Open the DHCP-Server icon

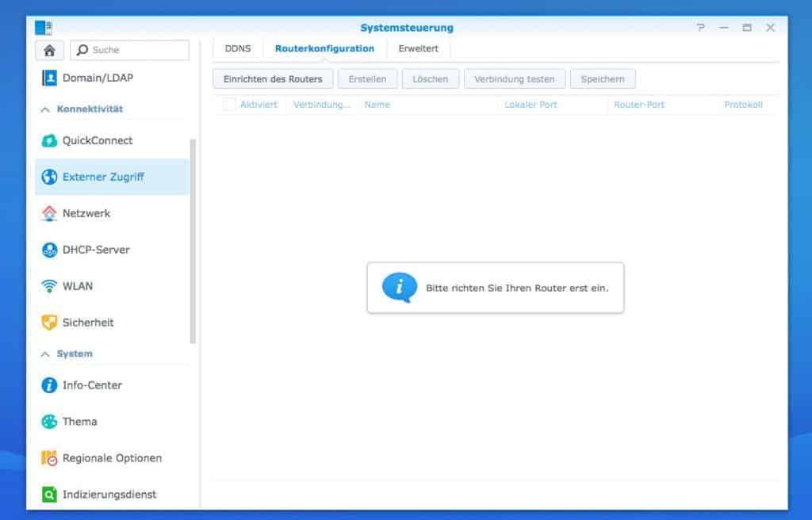tap(49, 250)
